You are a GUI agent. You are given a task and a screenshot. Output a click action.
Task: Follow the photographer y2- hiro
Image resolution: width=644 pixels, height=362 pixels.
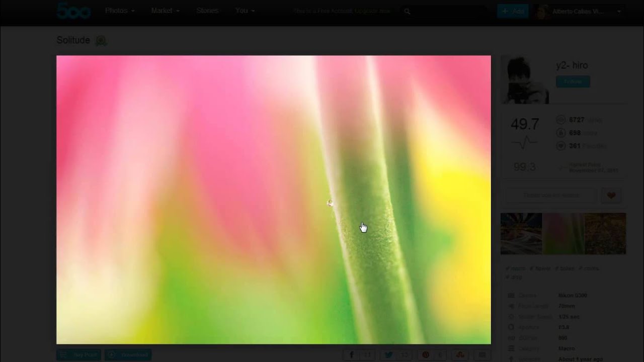click(x=573, y=81)
